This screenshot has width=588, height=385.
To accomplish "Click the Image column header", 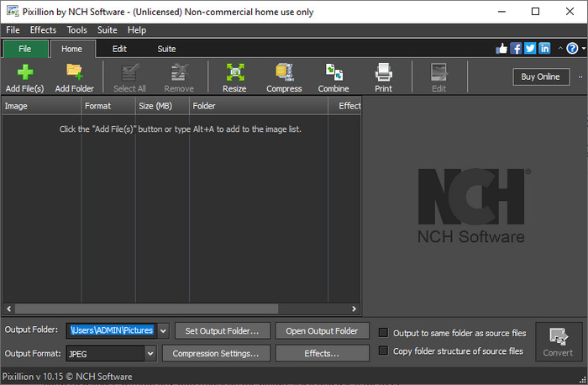I will tap(42, 106).
